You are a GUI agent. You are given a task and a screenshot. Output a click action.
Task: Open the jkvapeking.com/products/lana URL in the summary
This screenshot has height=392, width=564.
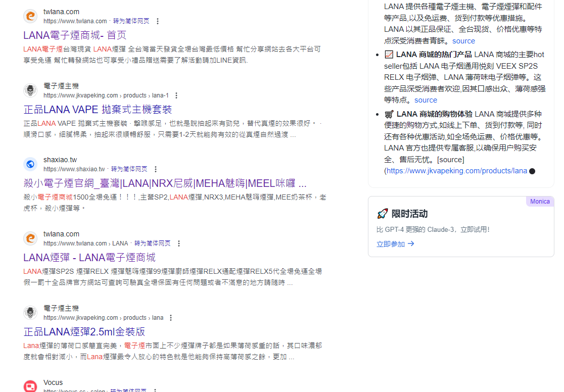[x=457, y=171]
